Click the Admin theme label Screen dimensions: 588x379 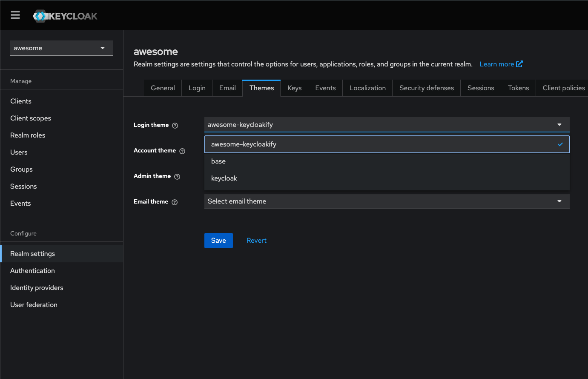click(x=152, y=176)
